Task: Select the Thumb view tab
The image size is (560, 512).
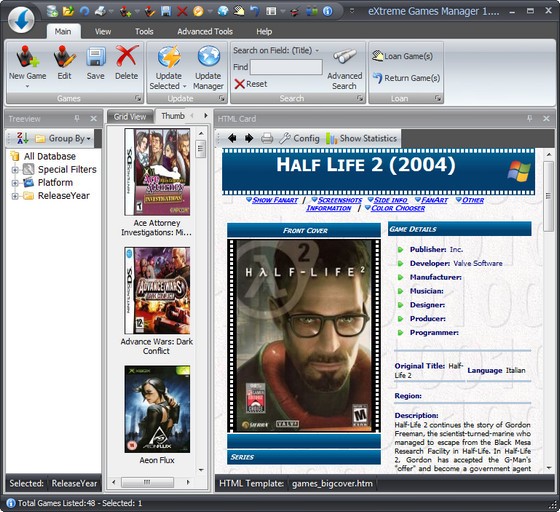Action: coord(173,116)
